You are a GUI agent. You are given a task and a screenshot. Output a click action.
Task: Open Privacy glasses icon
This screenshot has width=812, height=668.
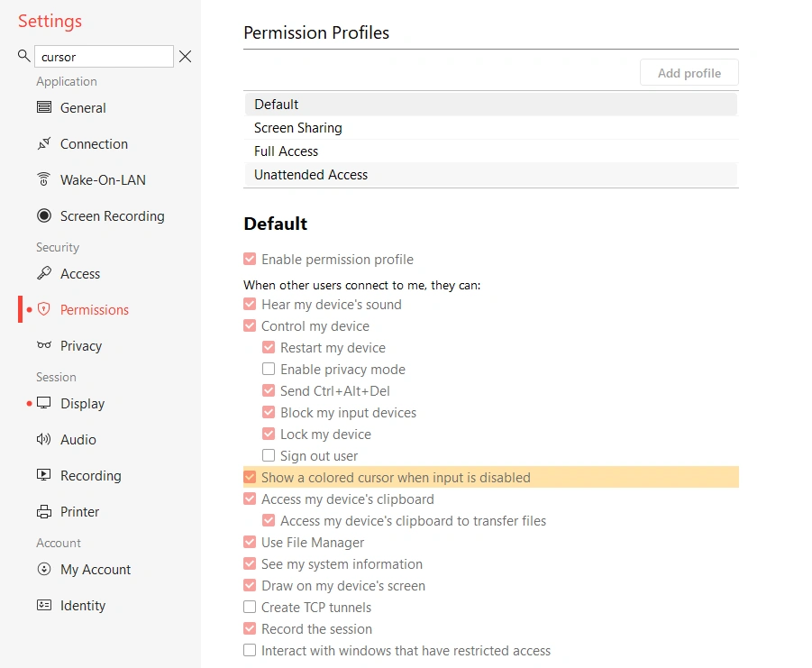click(x=44, y=345)
